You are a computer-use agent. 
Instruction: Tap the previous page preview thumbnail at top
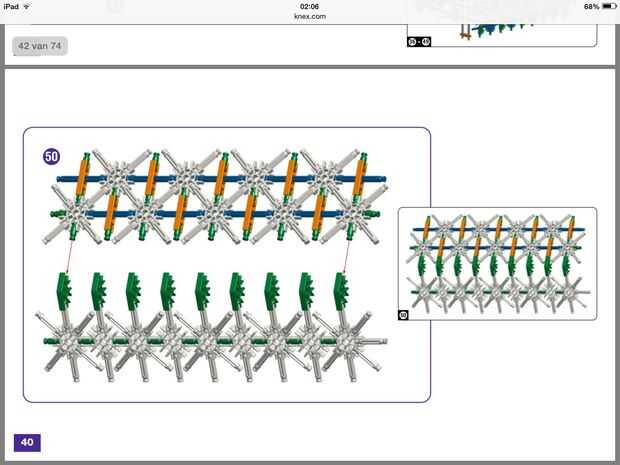pyautogui.click(x=502, y=35)
